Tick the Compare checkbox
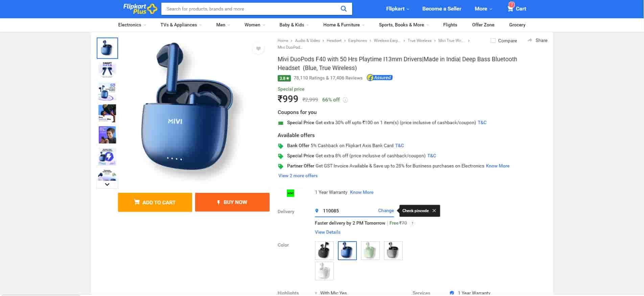 tap(493, 41)
